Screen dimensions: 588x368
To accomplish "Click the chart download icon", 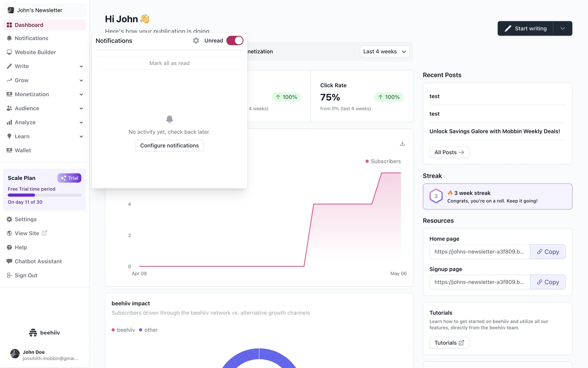I will pos(402,144).
